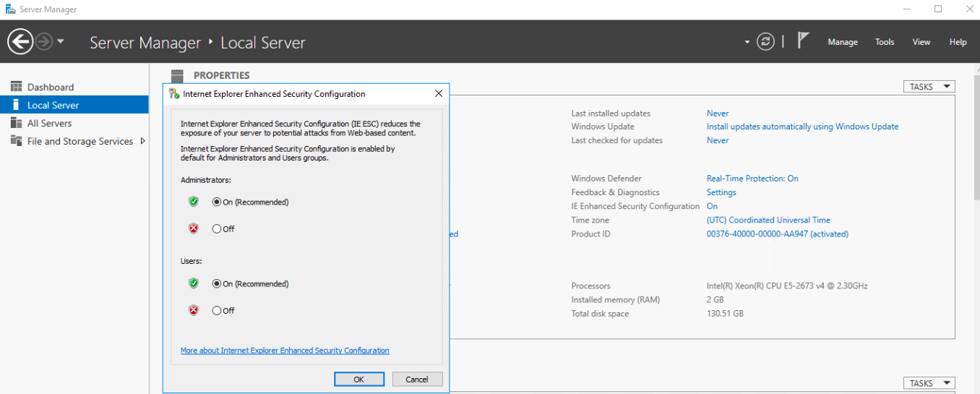Select Users Off radio button
Screen dimensions: 980x394
[217, 311]
